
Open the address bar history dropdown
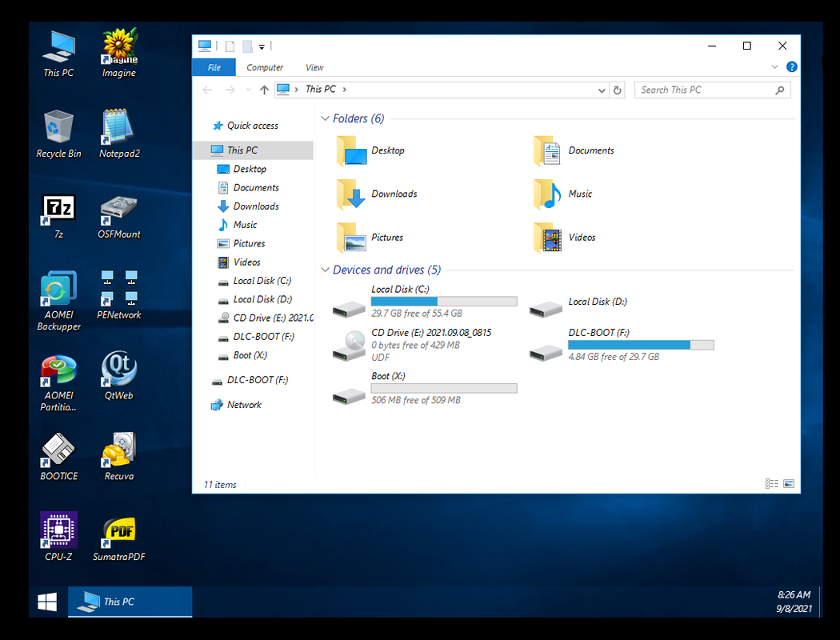coord(601,90)
